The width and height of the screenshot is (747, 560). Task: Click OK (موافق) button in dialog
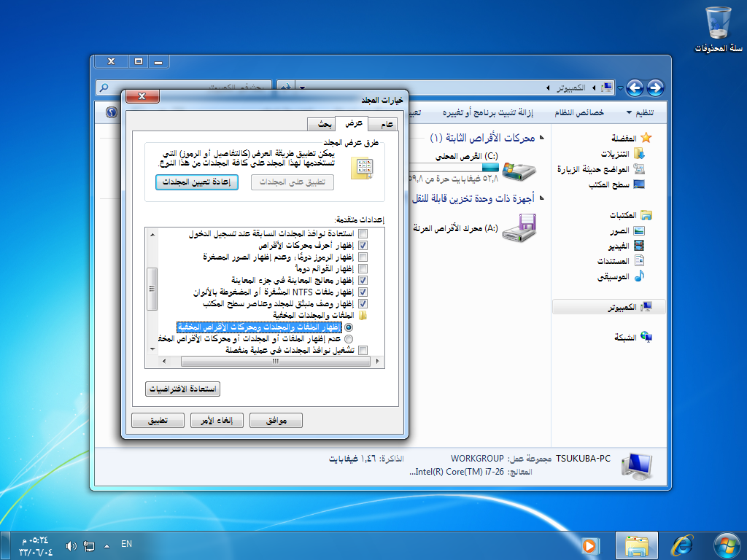click(276, 421)
